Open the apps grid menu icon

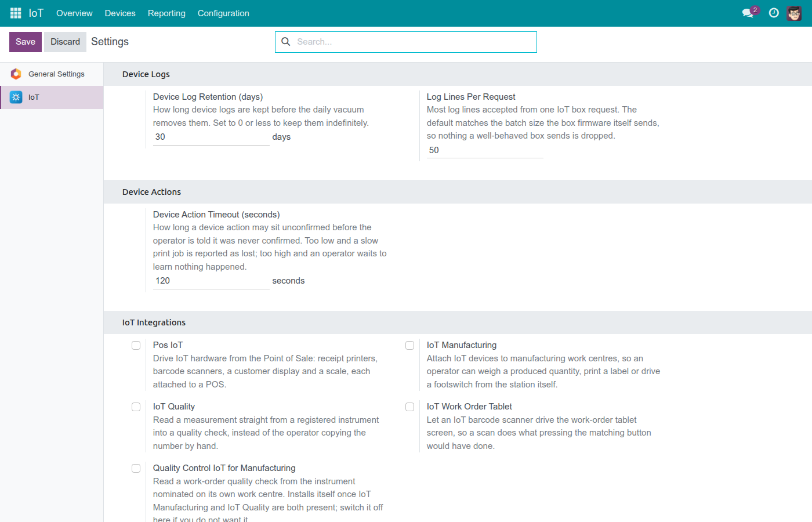point(16,13)
